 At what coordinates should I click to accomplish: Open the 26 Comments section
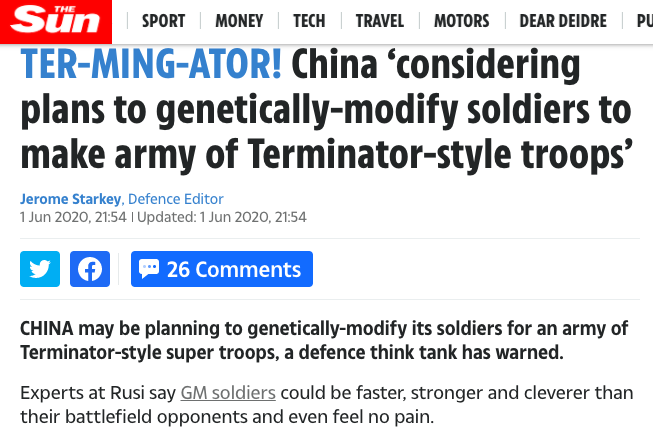222,269
